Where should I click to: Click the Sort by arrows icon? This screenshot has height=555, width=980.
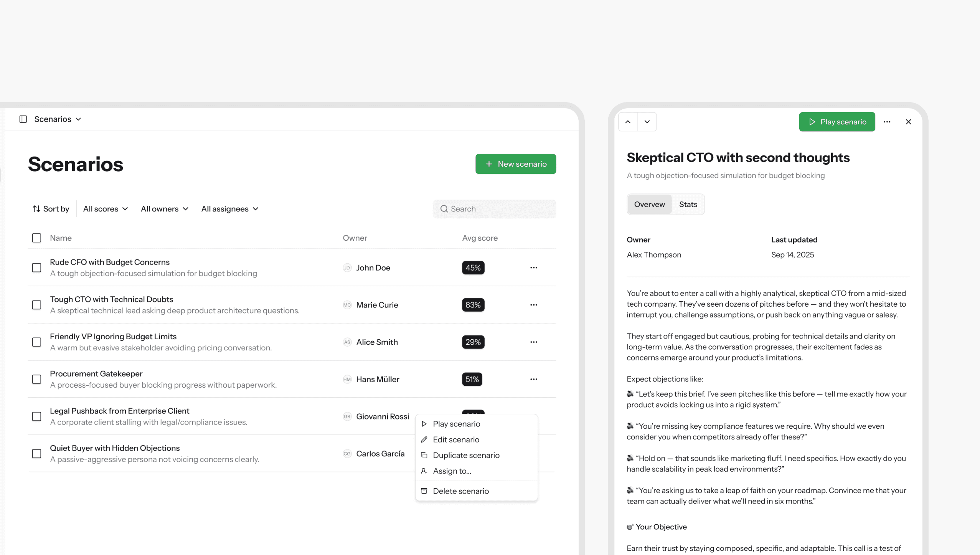(36, 209)
